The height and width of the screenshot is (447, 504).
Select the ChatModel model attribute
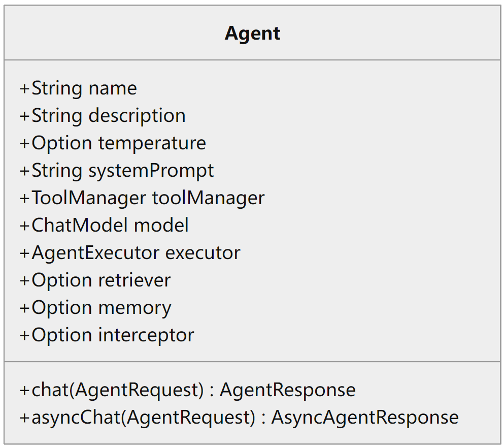105,226
